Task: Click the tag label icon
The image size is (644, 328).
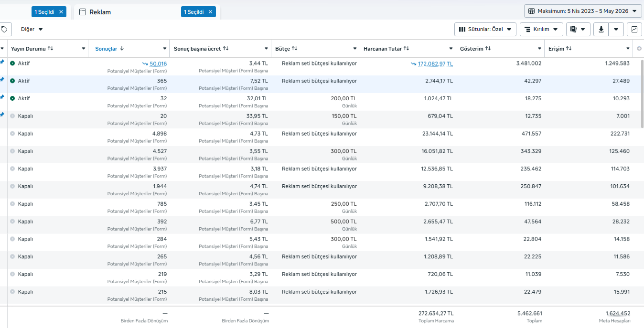Action: click(4, 29)
